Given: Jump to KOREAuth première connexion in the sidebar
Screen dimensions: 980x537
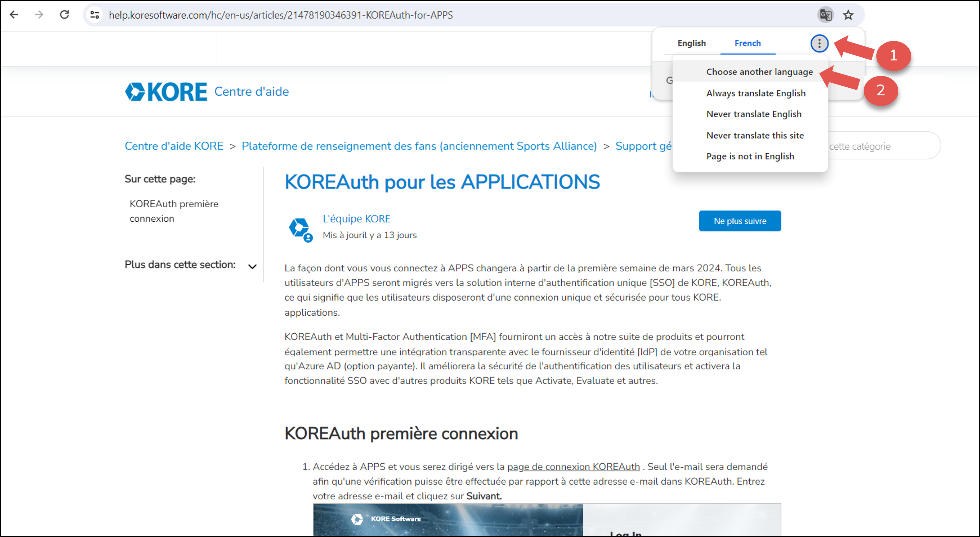Looking at the screenshot, I should click(174, 211).
